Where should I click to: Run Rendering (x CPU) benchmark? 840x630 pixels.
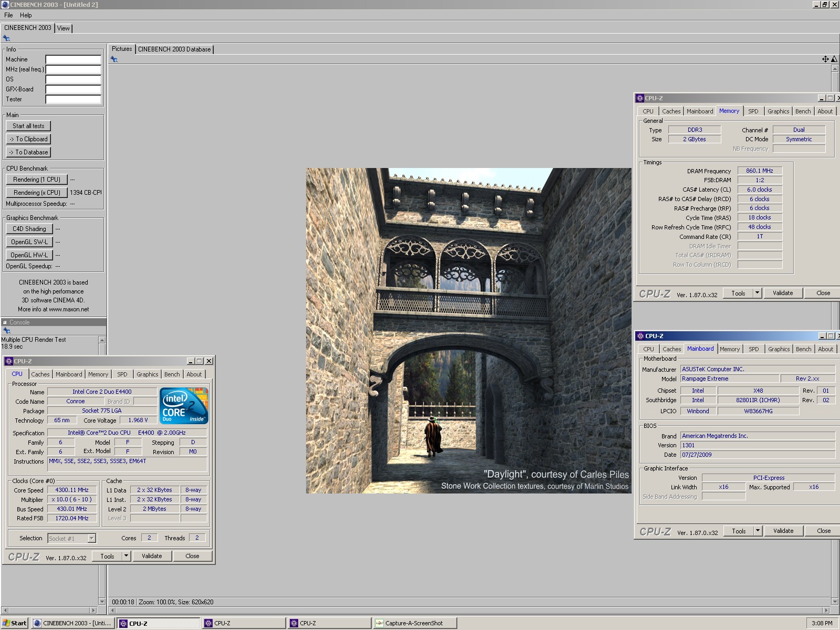pyautogui.click(x=37, y=193)
